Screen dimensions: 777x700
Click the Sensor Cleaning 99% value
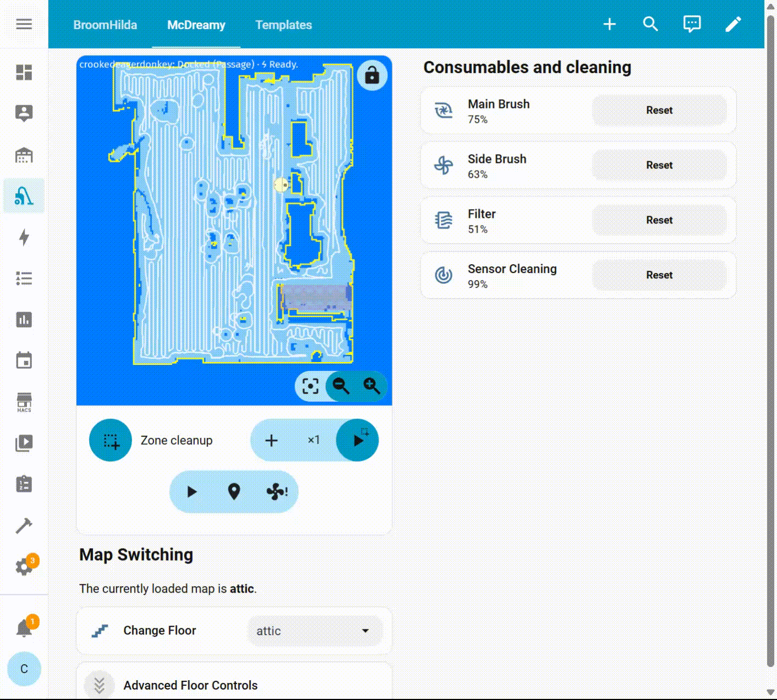coord(478,285)
